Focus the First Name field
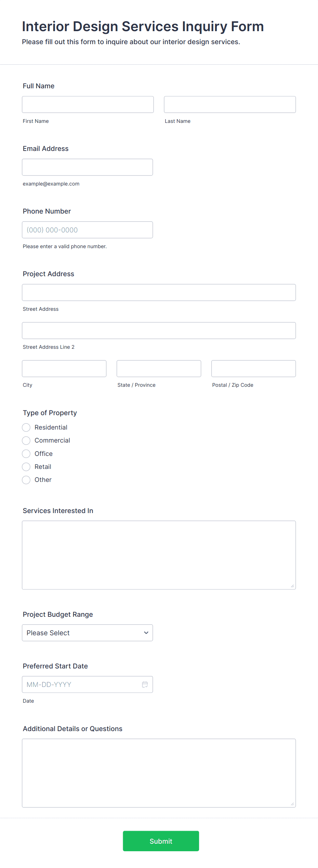The image size is (318, 868). coord(88,104)
